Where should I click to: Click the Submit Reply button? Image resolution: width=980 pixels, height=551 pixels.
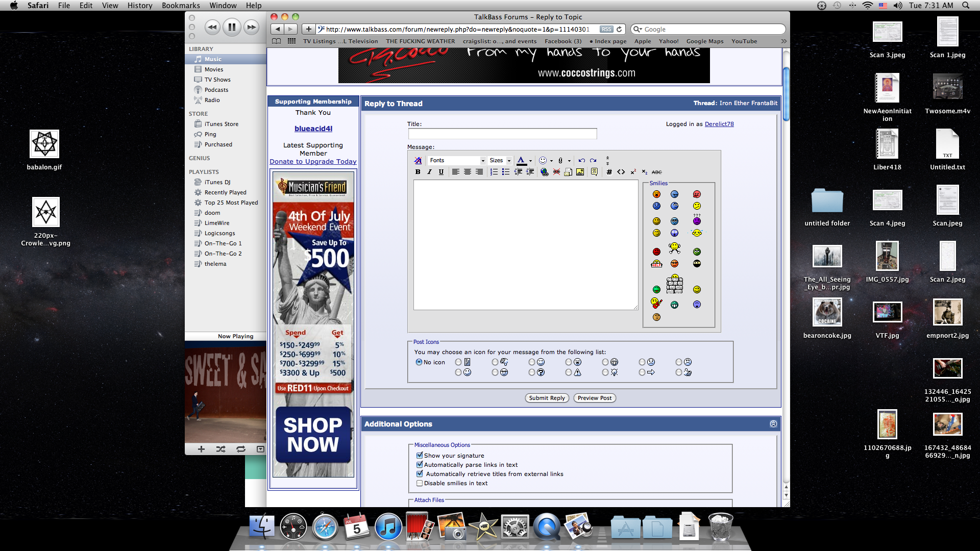point(547,398)
